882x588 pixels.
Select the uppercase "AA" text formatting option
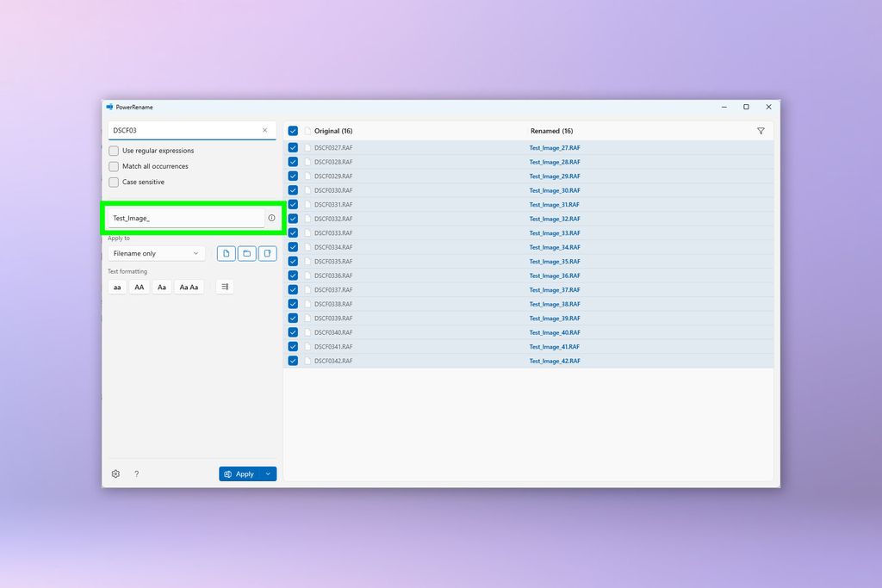(x=139, y=287)
